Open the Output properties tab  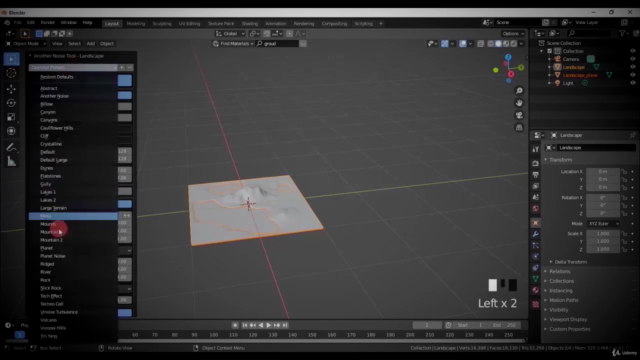pyautogui.click(x=536, y=175)
